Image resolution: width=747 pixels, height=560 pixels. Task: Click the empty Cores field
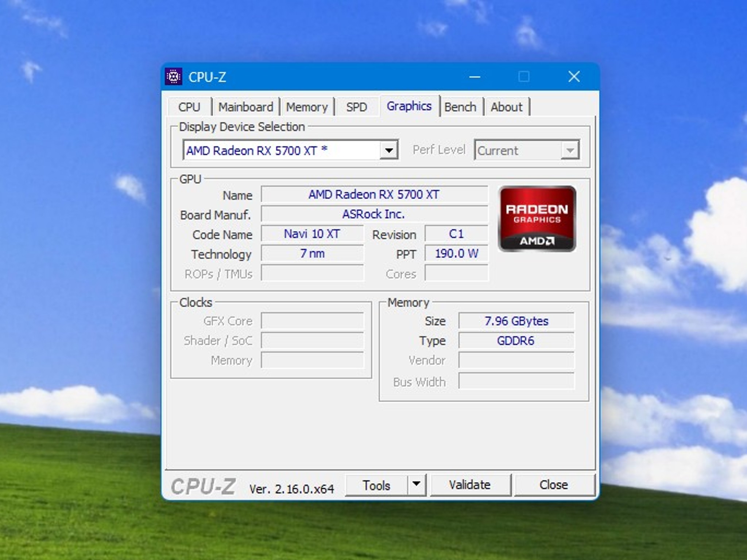tap(456, 273)
